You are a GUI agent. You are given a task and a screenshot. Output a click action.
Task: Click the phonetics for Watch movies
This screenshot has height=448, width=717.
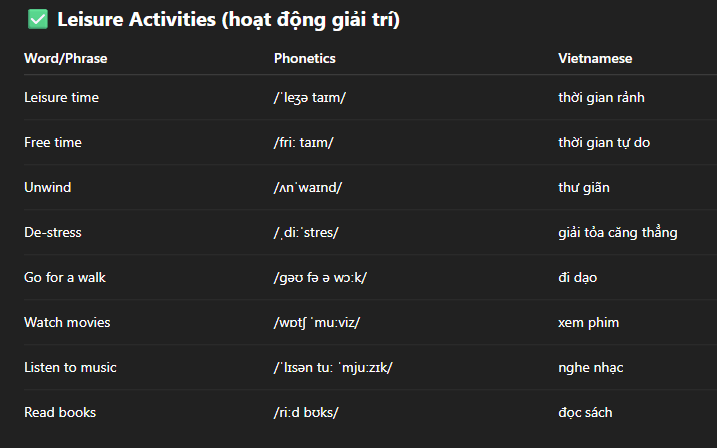[317, 322]
